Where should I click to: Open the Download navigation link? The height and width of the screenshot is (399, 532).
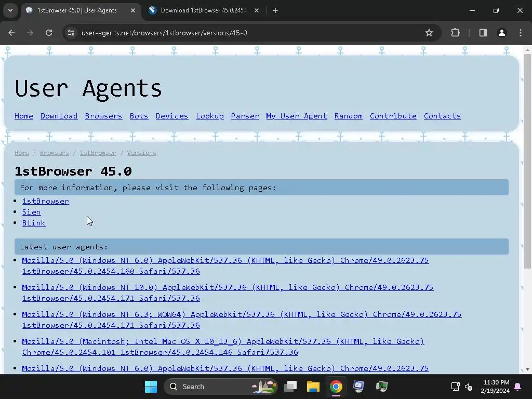[59, 116]
